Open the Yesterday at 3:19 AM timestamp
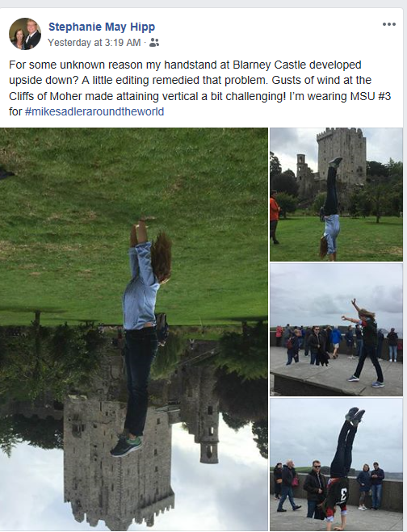Screen dimensions: 407x532 (94, 43)
